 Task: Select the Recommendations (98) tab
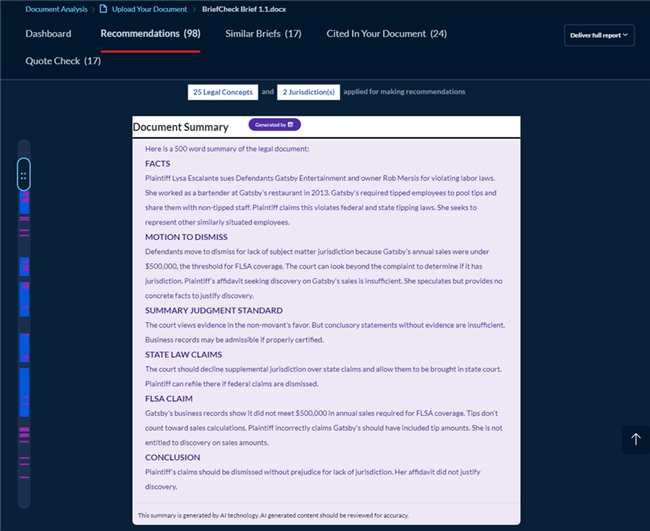[150, 34]
